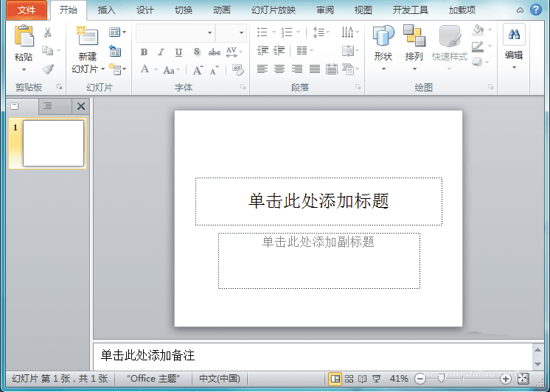
Task: Decrease list indent level
Action: click(262, 51)
